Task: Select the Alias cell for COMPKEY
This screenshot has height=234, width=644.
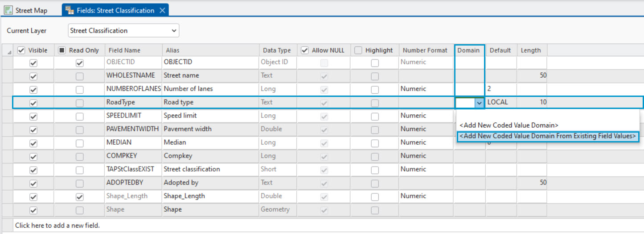Action: (x=209, y=156)
